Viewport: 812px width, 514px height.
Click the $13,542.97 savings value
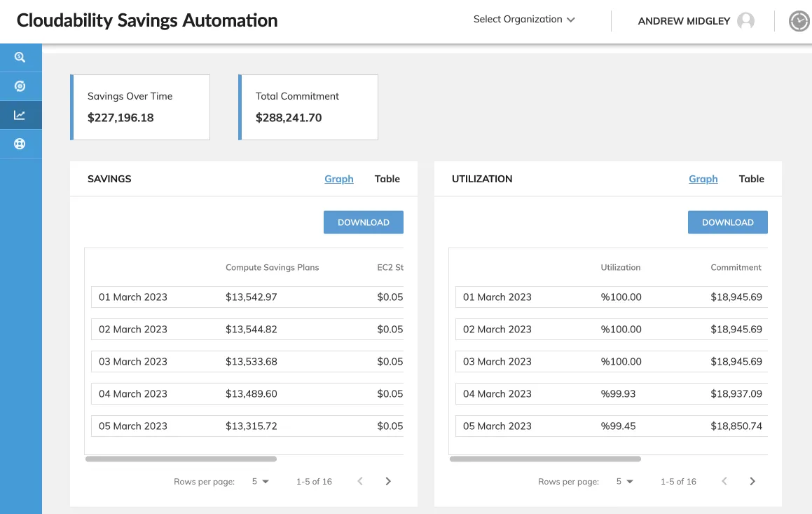[x=251, y=297]
